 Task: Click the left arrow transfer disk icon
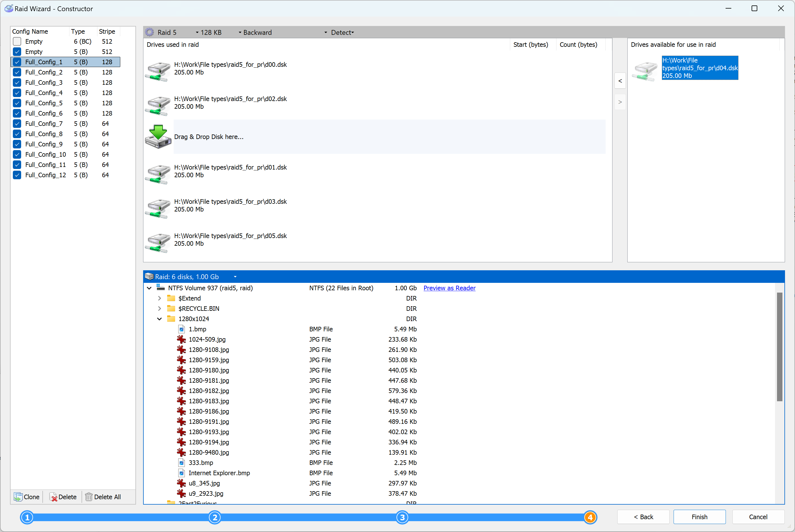(x=620, y=80)
